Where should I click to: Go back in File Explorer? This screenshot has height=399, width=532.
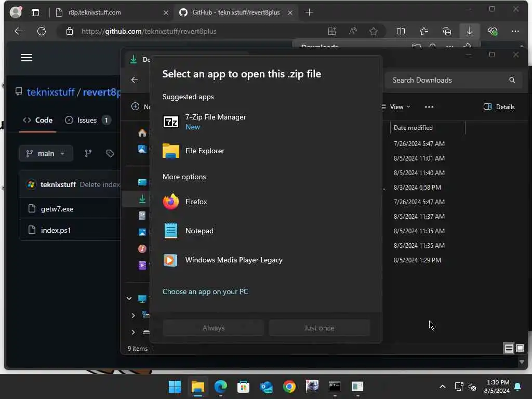[x=135, y=79]
